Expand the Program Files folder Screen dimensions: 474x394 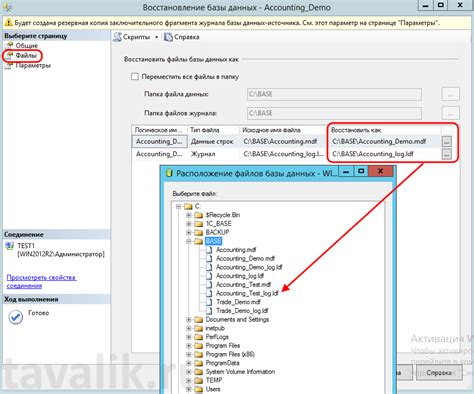point(189,345)
